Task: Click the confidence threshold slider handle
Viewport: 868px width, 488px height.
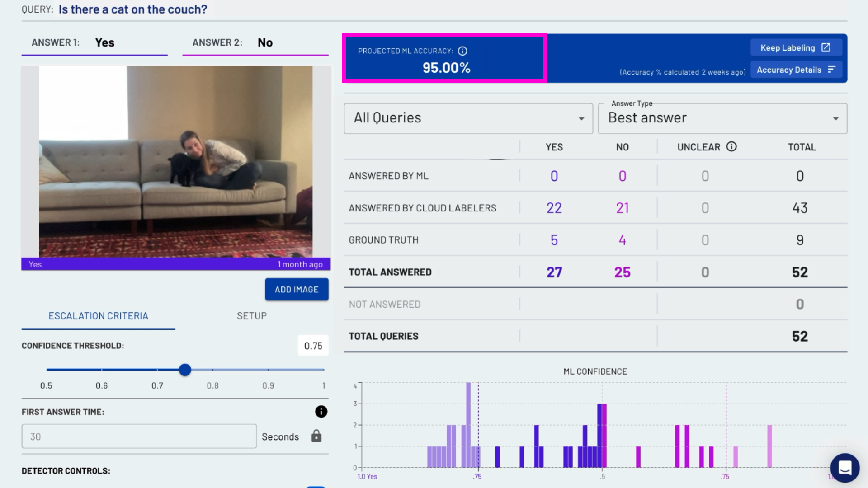Action: pos(185,370)
